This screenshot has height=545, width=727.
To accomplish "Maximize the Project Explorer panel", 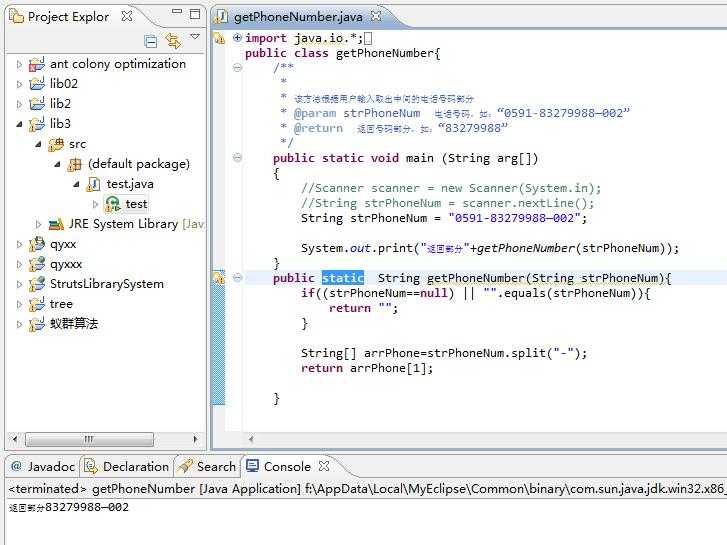I will (x=195, y=14).
